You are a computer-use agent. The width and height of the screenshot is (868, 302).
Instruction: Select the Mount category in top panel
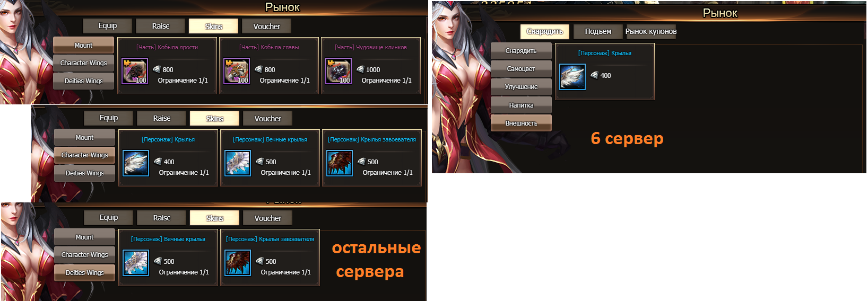83,45
